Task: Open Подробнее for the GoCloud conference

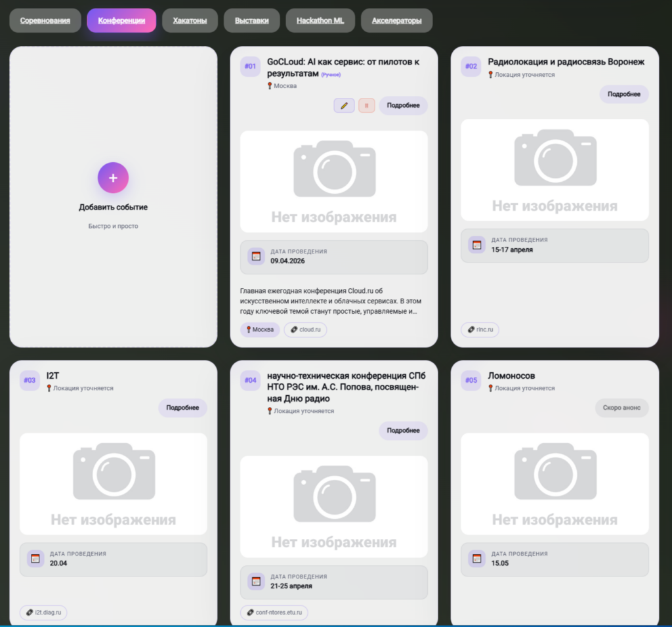Action: point(404,106)
